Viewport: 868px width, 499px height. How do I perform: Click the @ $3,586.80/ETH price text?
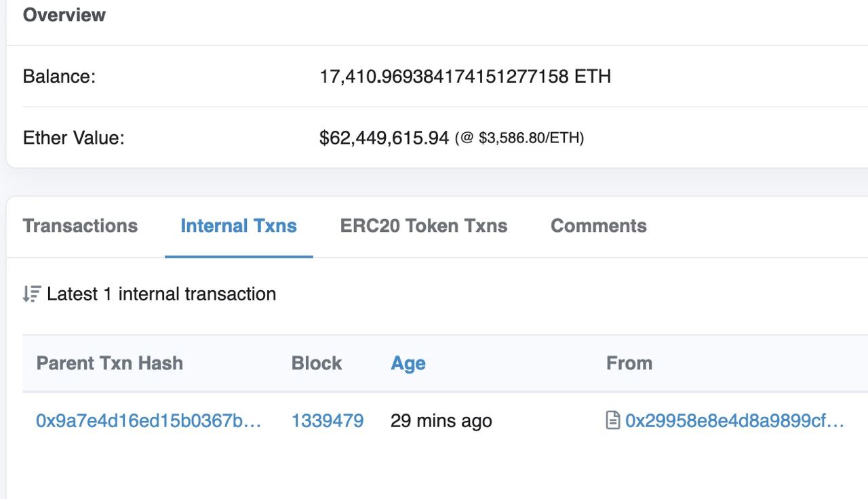[519, 138]
